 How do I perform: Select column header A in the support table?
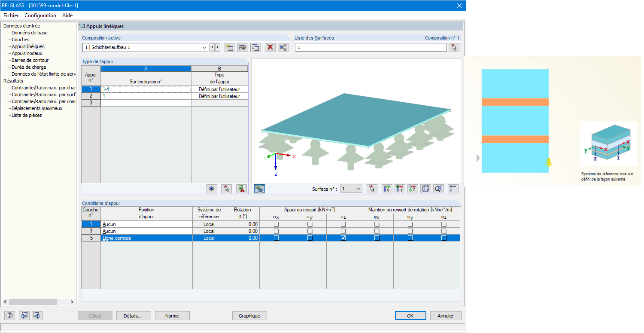tap(146, 69)
